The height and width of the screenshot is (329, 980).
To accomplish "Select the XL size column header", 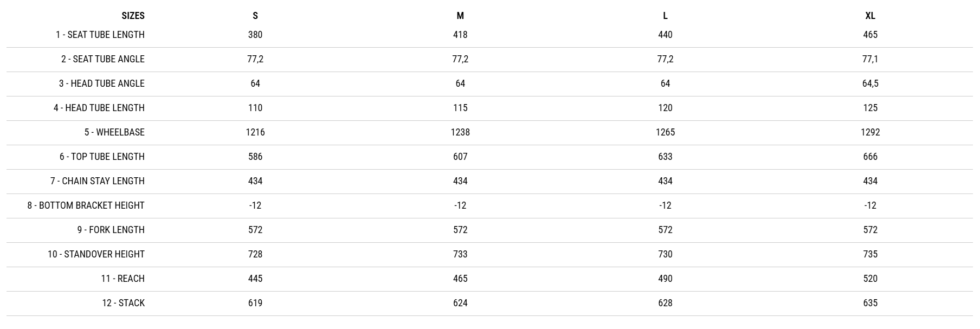I will point(870,16).
